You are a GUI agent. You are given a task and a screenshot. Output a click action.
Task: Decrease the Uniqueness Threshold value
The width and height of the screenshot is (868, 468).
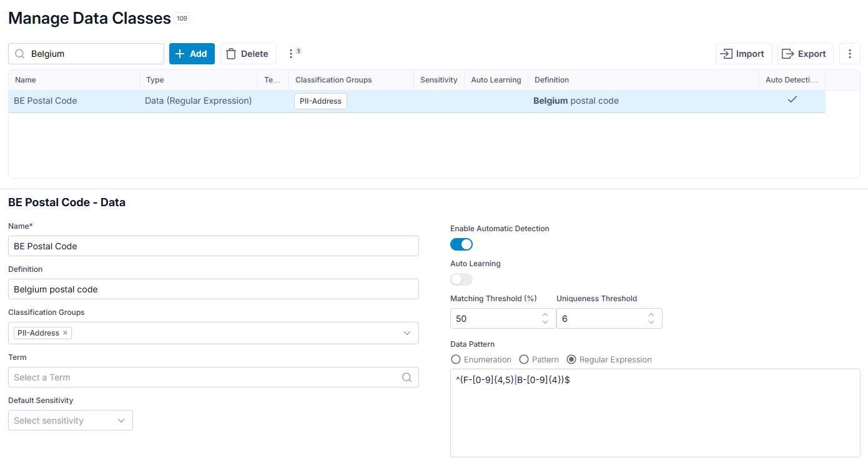click(651, 322)
